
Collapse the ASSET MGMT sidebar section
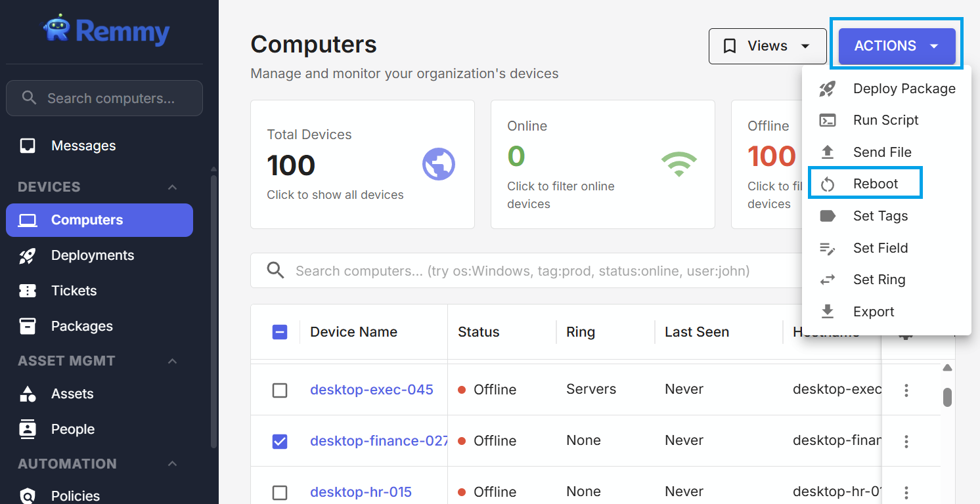click(172, 361)
